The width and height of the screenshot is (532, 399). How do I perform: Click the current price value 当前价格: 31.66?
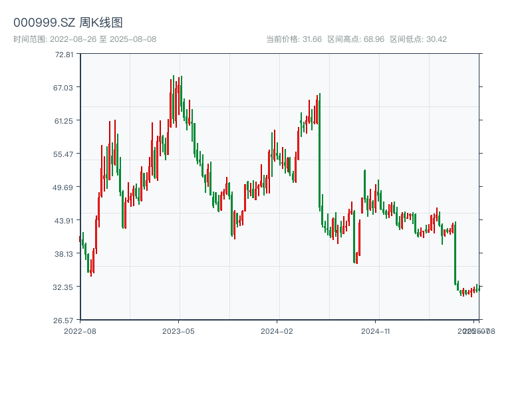[x=294, y=39]
